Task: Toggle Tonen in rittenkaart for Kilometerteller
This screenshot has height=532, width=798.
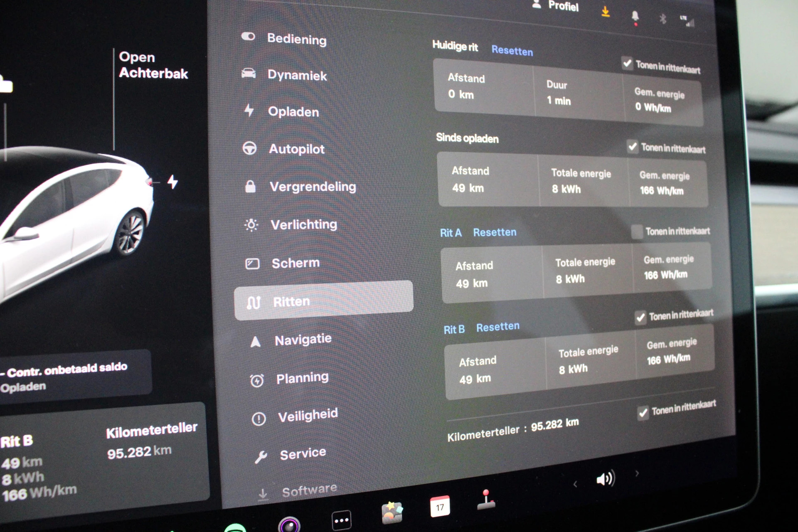Action: [x=643, y=413]
